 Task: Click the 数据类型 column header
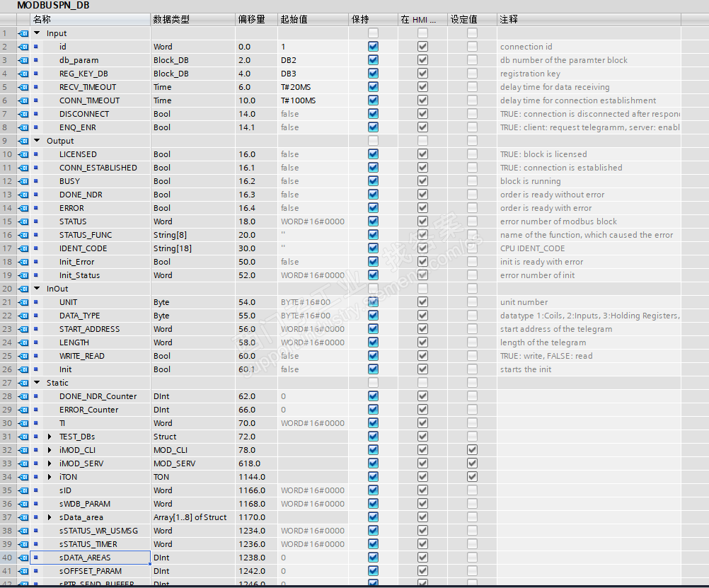pyautogui.click(x=192, y=19)
